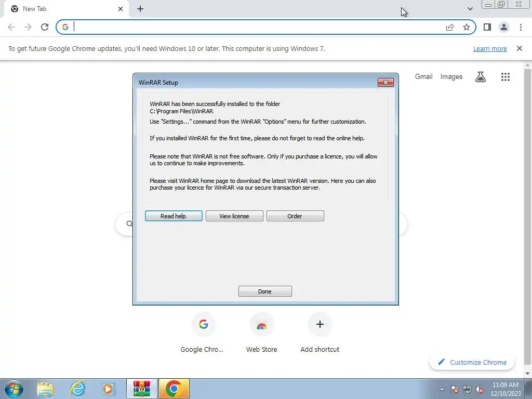The height and width of the screenshot is (399, 532).
Task: Open the View license button
Action: pos(234,216)
